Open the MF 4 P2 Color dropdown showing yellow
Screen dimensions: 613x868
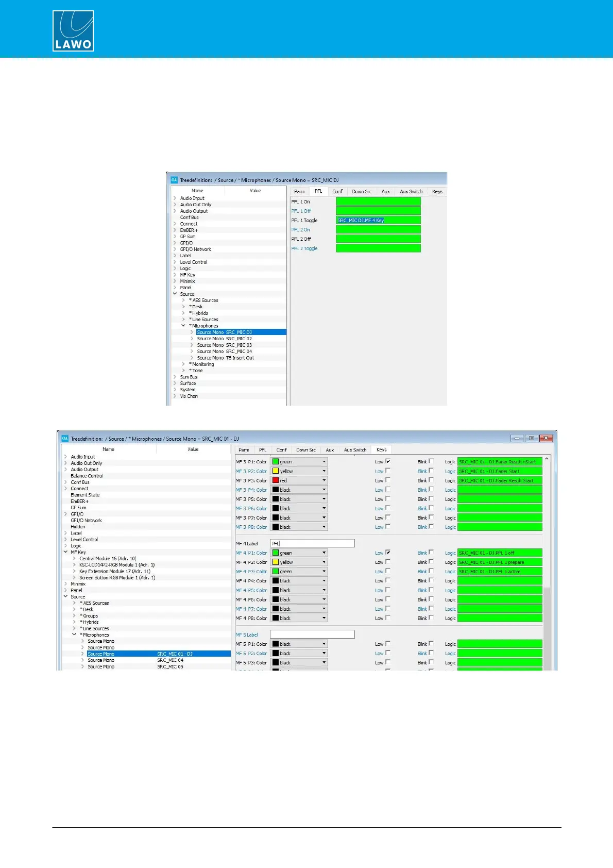(299, 562)
